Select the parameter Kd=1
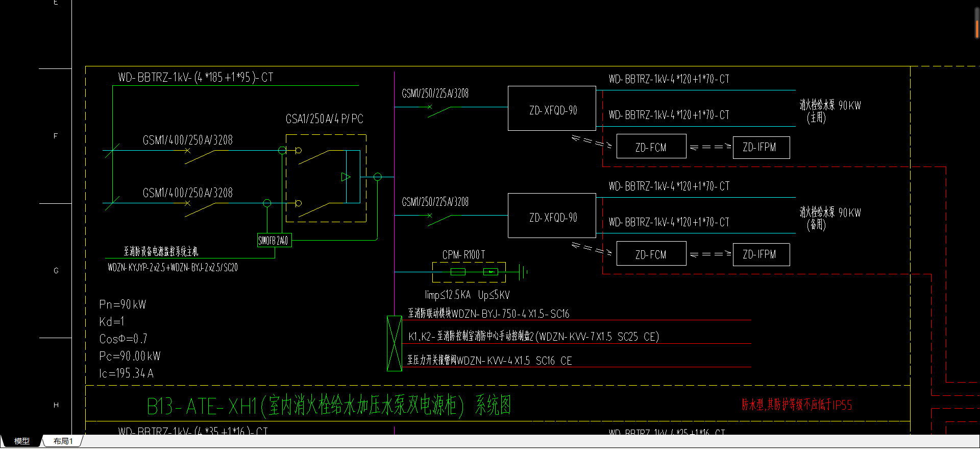The image size is (980, 449). [x=112, y=322]
